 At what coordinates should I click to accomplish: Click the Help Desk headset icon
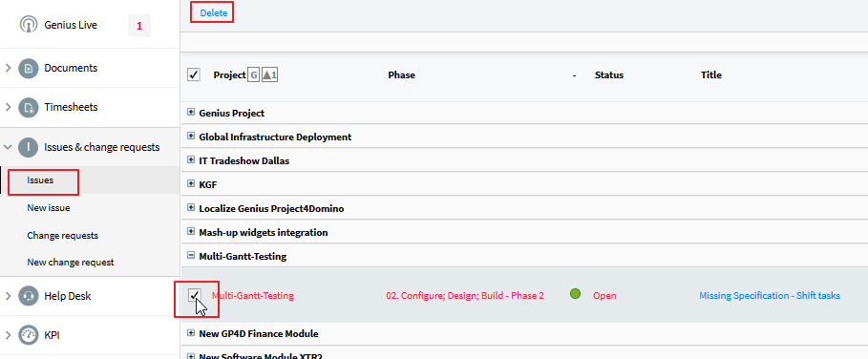tap(29, 296)
